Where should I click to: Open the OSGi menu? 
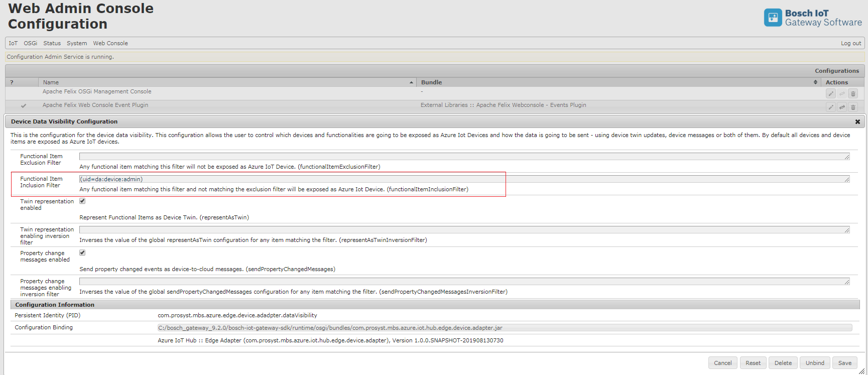pos(31,43)
